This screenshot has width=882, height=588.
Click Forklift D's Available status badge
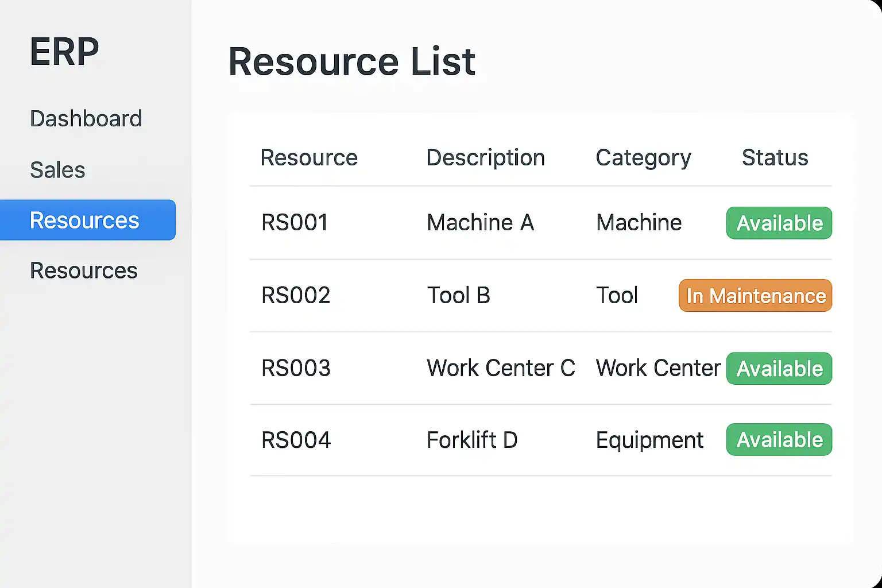click(x=779, y=440)
